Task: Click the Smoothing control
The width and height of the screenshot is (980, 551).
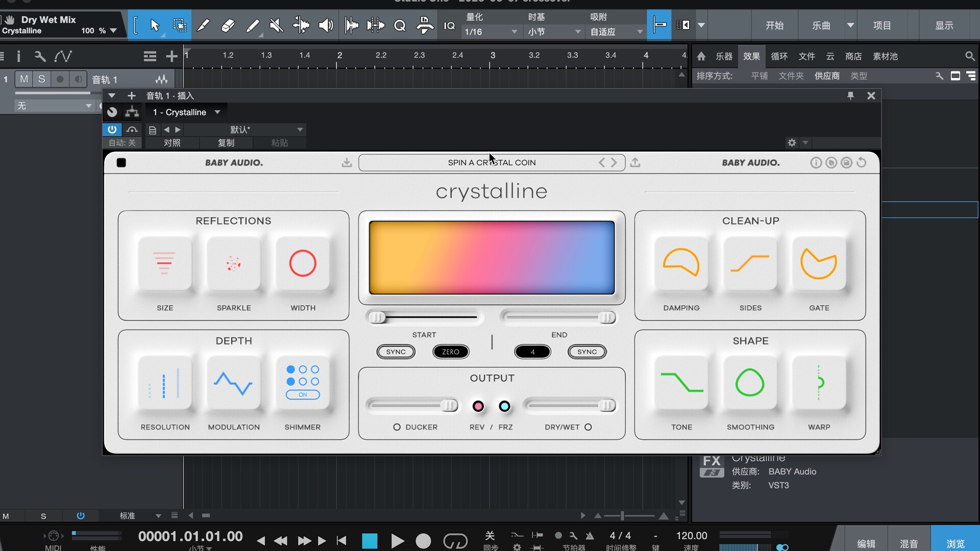Action: pos(750,383)
